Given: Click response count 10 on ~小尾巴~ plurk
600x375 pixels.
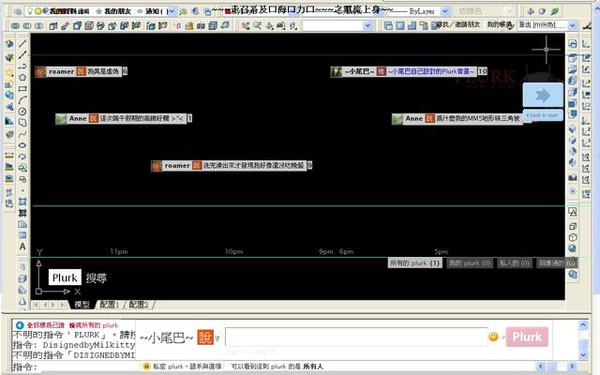Looking at the screenshot, I should coord(483,72).
